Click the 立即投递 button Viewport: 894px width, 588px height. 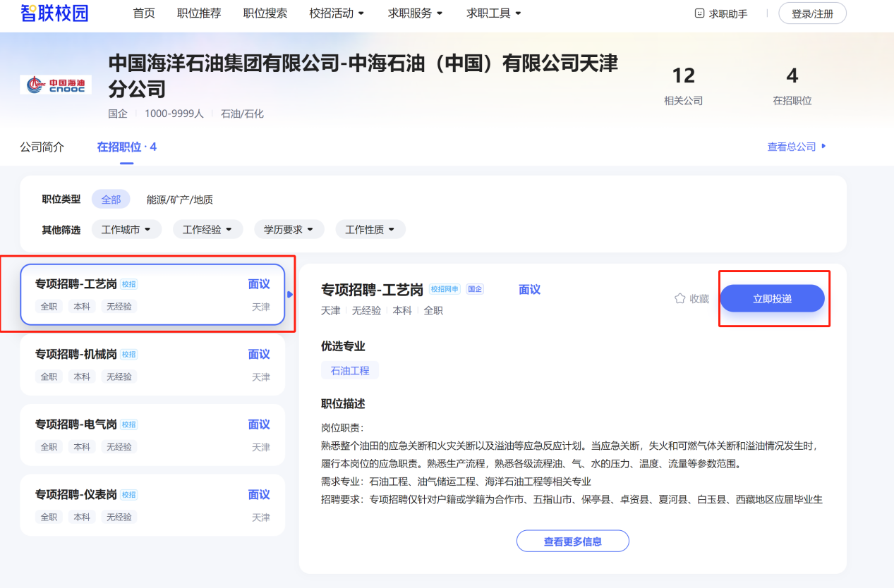point(772,298)
